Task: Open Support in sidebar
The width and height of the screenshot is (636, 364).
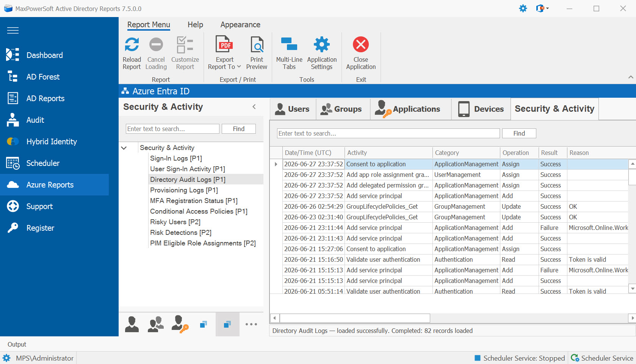Action: [x=54, y=206]
